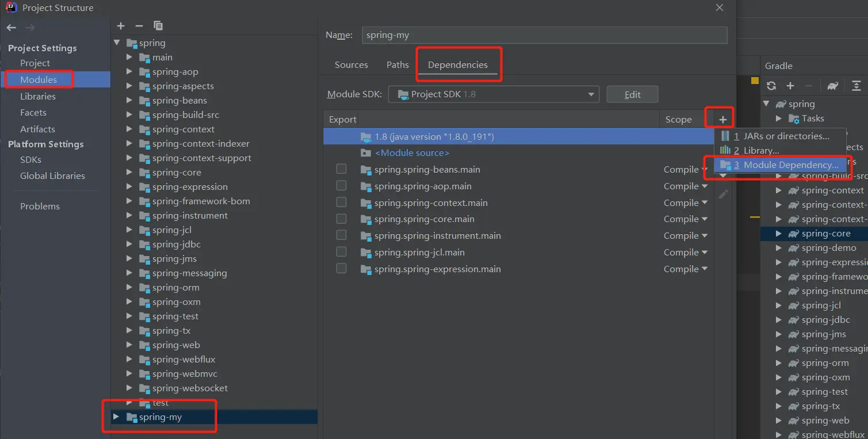Select spring-core in the Gradle panel

click(826, 234)
